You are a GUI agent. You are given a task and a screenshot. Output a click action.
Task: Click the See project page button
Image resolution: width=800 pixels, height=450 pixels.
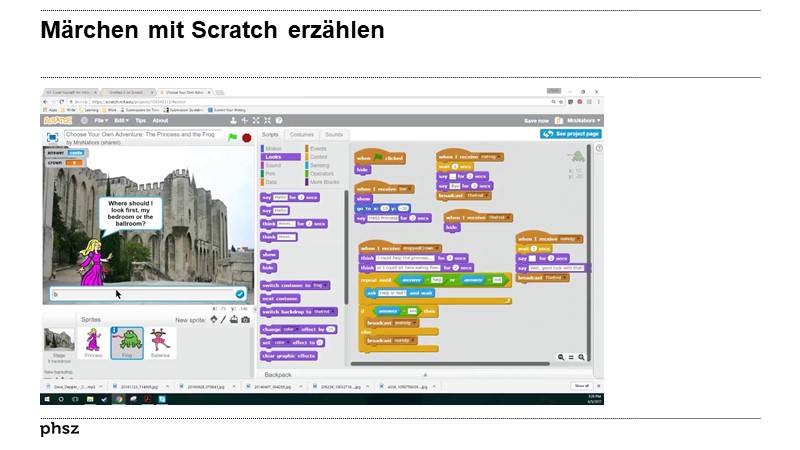[571, 134]
